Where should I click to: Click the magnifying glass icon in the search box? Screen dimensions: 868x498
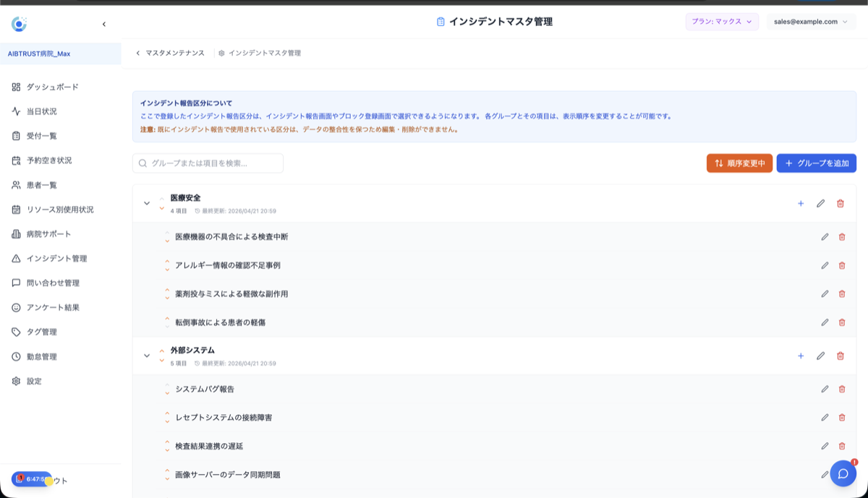pyautogui.click(x=142, y=163)
